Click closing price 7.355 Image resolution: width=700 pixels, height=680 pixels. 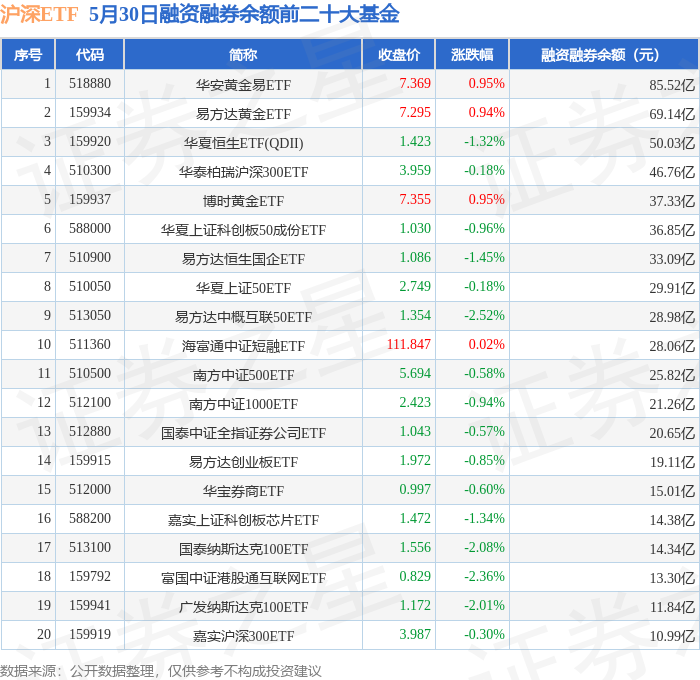tap(415, 200)
